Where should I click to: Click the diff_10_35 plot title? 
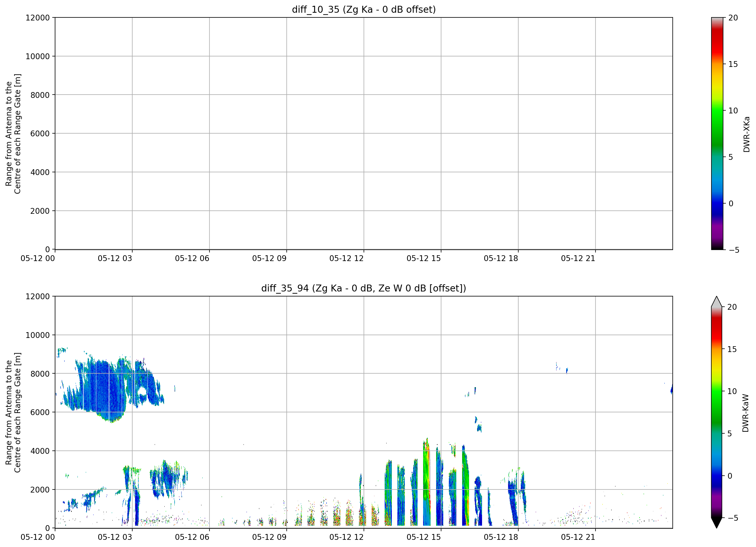tap(364, 9)
